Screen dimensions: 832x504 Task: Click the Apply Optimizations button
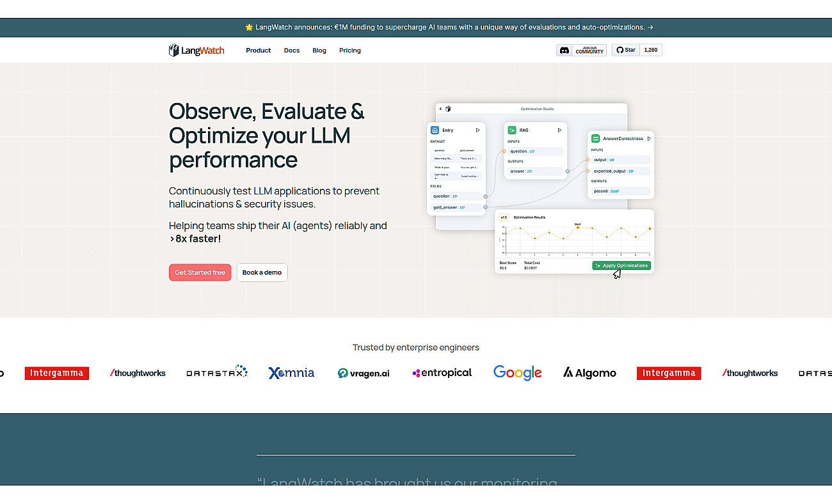pos(621,265)
